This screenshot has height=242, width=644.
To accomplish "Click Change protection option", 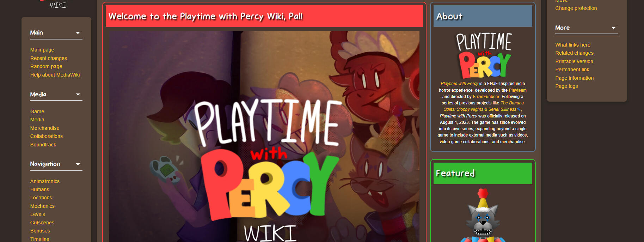I will (576, 8).
